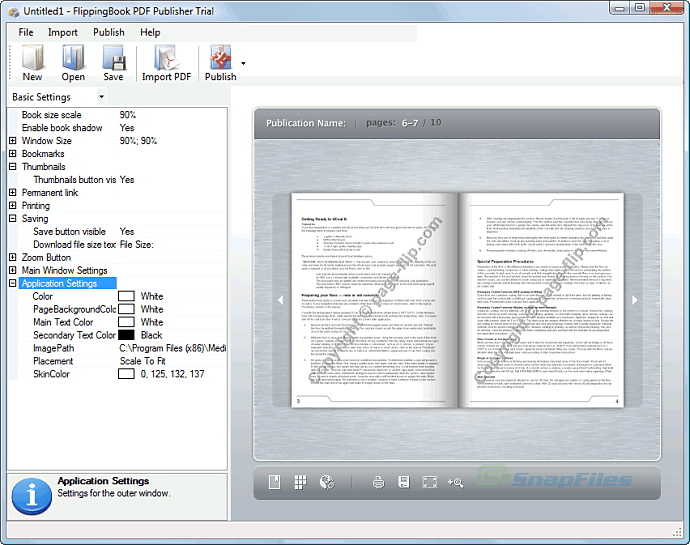Select the Enable book shadow Yes value
This screenshot has width=690, height=545.
[127, 128]
